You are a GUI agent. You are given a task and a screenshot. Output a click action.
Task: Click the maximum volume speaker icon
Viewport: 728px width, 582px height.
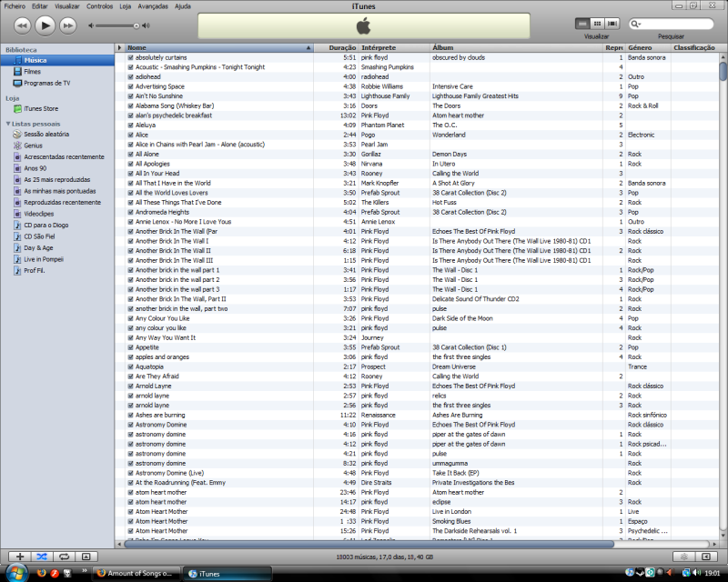click(x=147, y=25)
